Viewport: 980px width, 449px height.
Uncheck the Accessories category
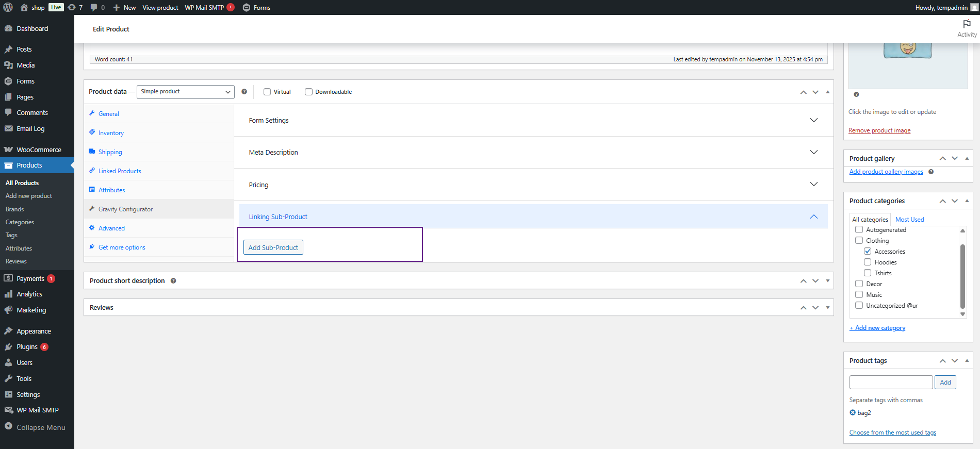pyautogui.click(x=868, y=252)
